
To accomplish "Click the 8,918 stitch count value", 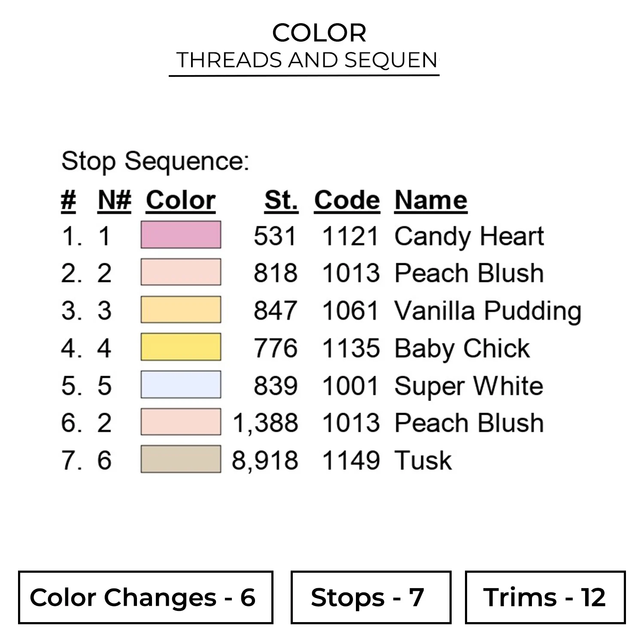I will pyautogui.click(x=265, y=461).
